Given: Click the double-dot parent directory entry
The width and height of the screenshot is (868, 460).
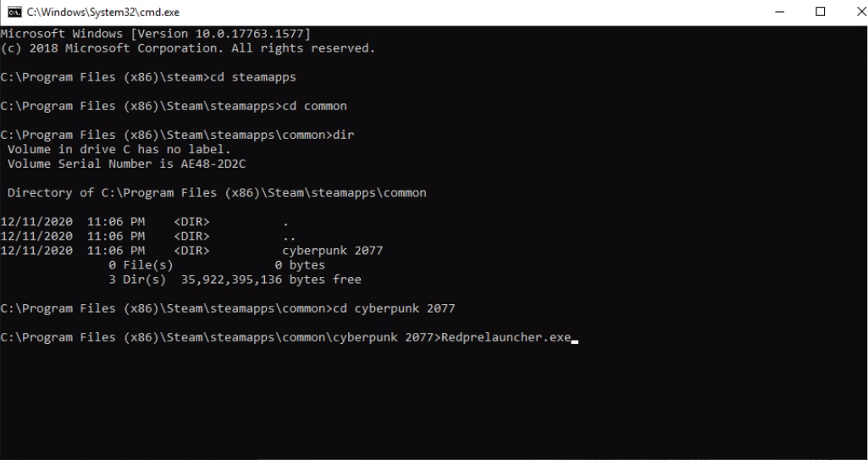Looking at the screenshot, I should (289, 236).
